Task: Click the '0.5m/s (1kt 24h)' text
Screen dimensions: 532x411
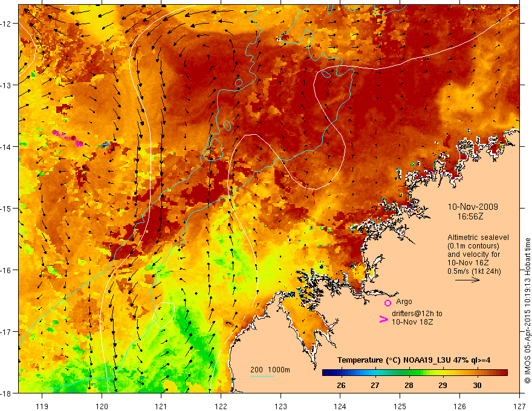Action: [x=475, y=271]
